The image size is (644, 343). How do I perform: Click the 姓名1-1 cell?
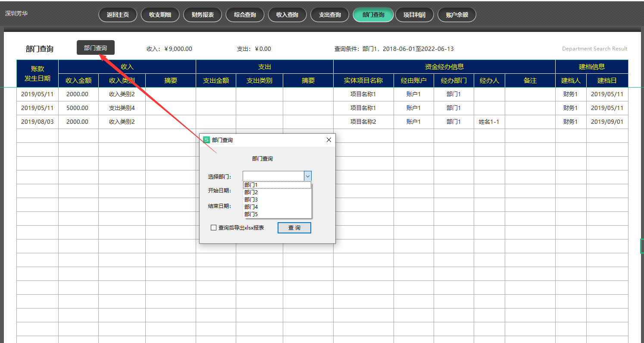point(489,122)
